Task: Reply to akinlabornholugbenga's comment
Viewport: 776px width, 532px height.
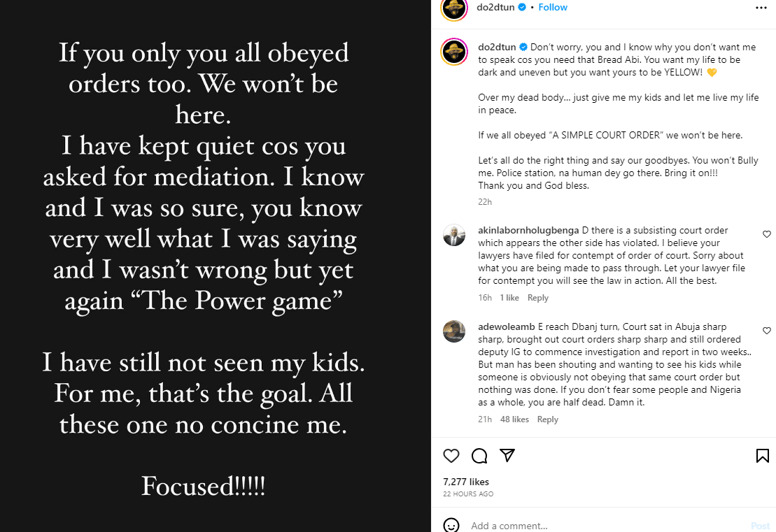Action: (537, 298)
